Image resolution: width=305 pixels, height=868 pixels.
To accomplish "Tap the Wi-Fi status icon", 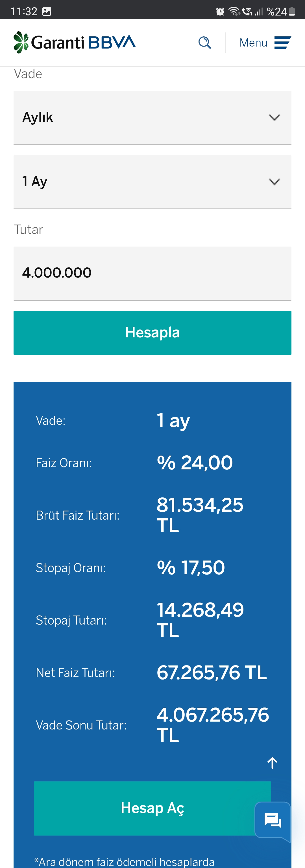I will [x=234, y=12].
